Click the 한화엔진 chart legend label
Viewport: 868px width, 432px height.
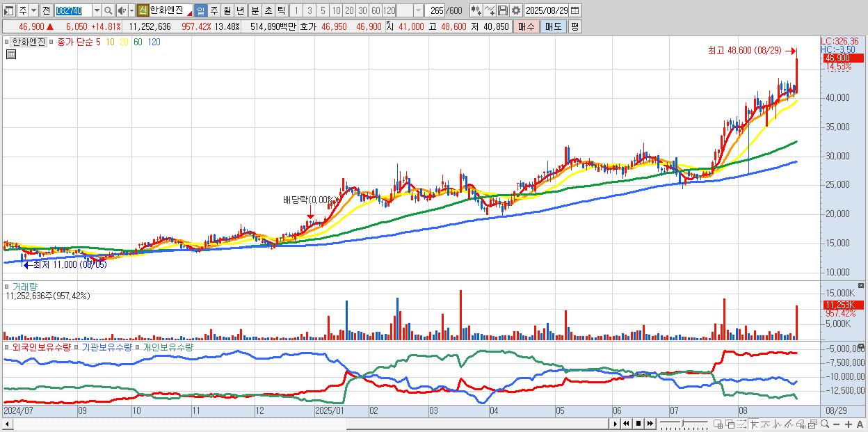click(x=29, y=42)
